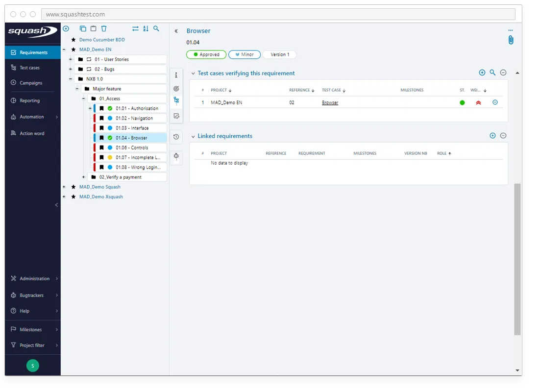Select the 02 - Bugs folder

pyautogui.click(x=121, y=69)
